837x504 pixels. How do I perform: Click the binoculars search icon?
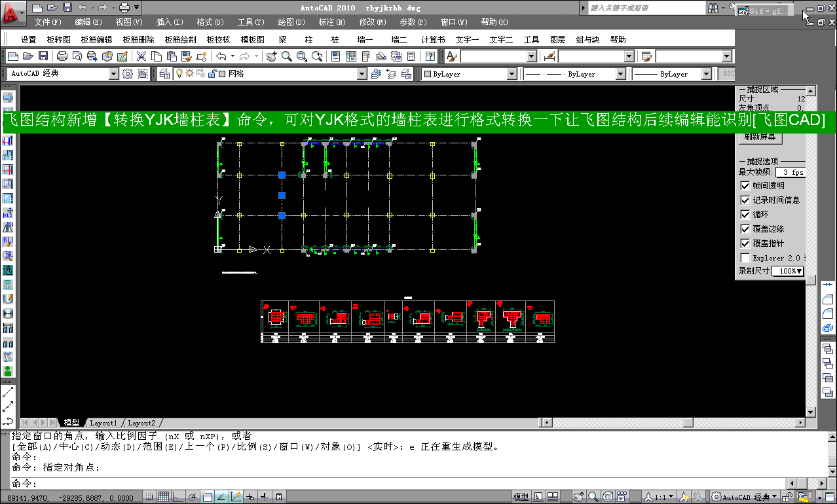pyautogui.click(x=713, y=8)
